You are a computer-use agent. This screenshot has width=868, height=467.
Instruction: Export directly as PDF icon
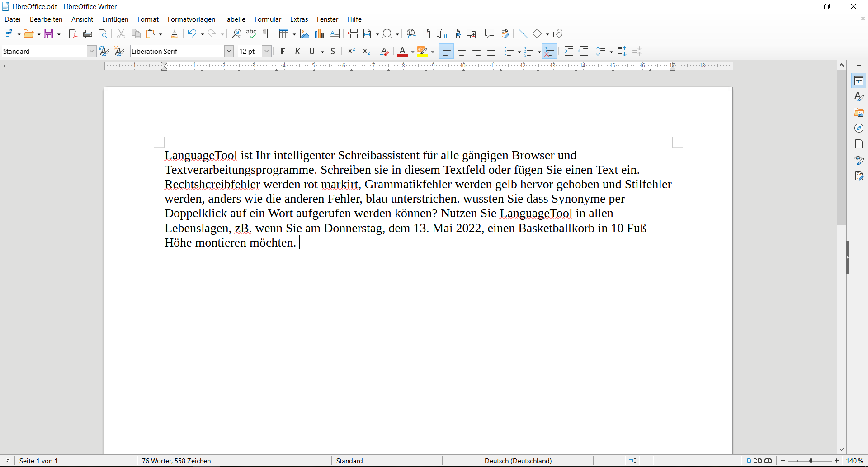point(73,34)
